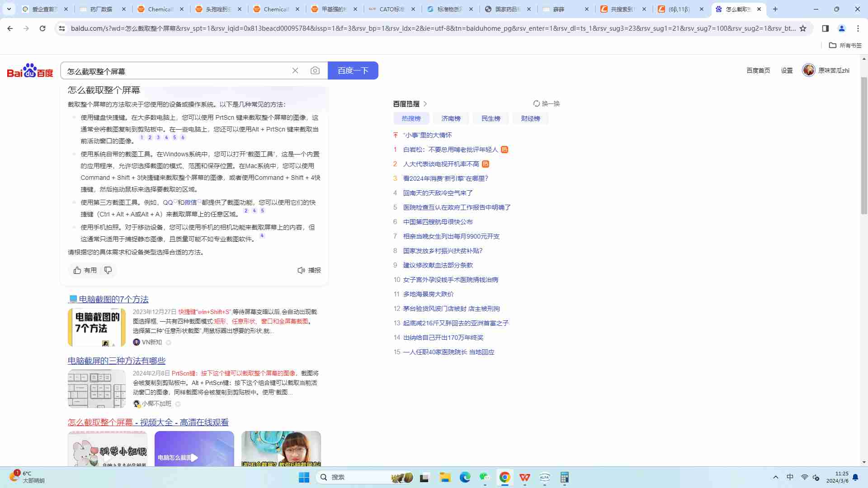
Task: Open the tab search dropdown arrow
Action: [9, 9]
